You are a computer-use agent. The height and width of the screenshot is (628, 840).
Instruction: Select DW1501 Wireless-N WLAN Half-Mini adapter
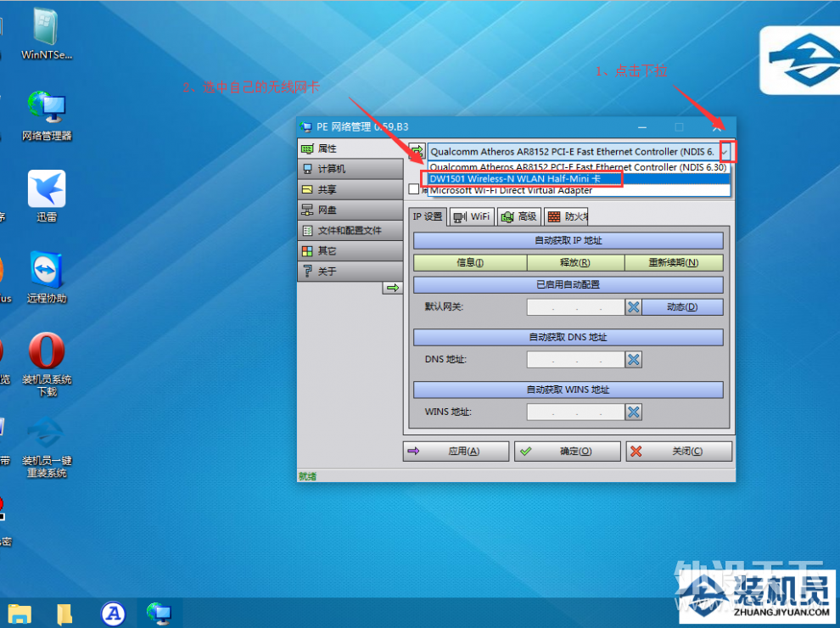pos(580,178)
